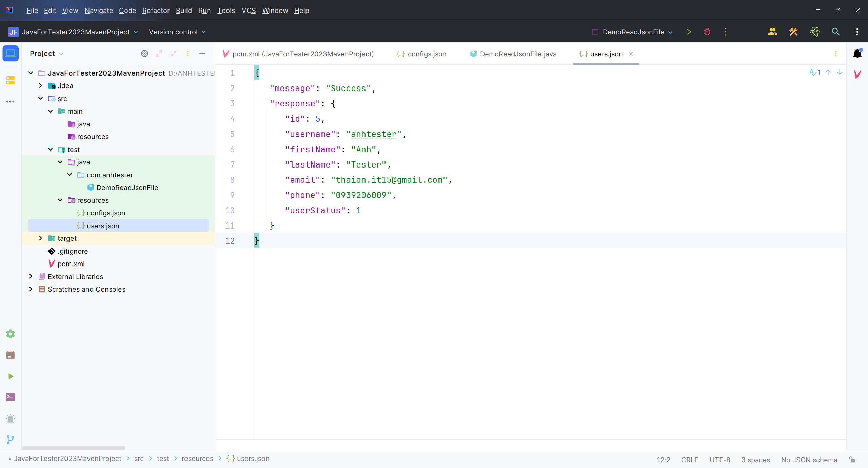Select opened file target icon
This screenshot has width=868, height=468.
tap(144, 54)
